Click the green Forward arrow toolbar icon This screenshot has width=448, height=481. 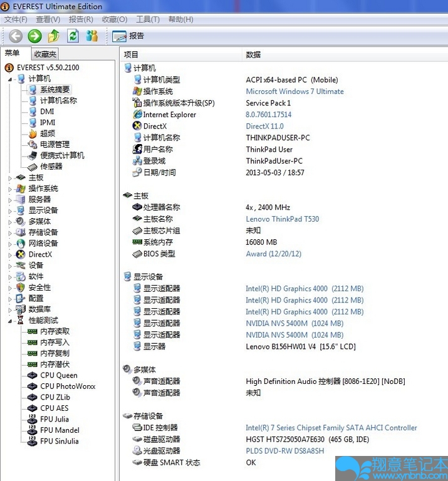(34, 36)
